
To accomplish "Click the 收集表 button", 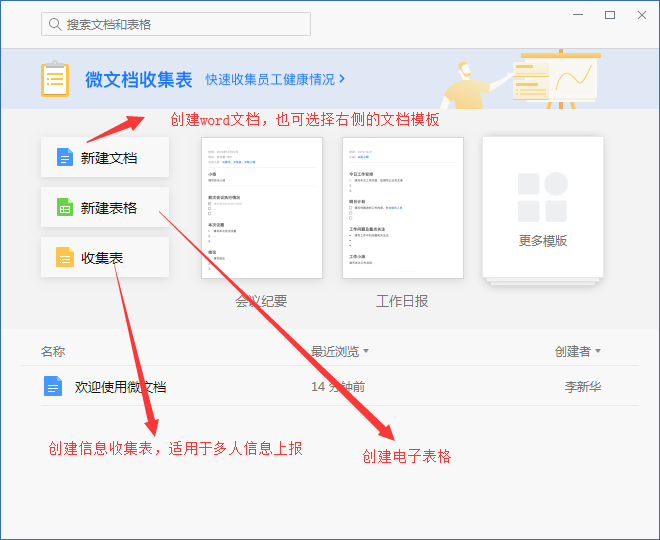I will tap(105, 258).
